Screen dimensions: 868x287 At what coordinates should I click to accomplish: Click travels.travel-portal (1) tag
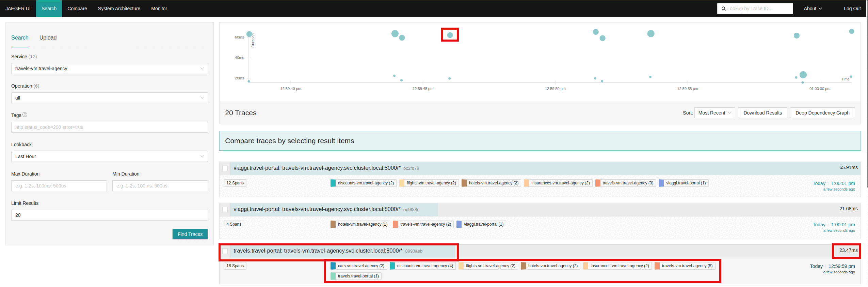click(355, 276)
